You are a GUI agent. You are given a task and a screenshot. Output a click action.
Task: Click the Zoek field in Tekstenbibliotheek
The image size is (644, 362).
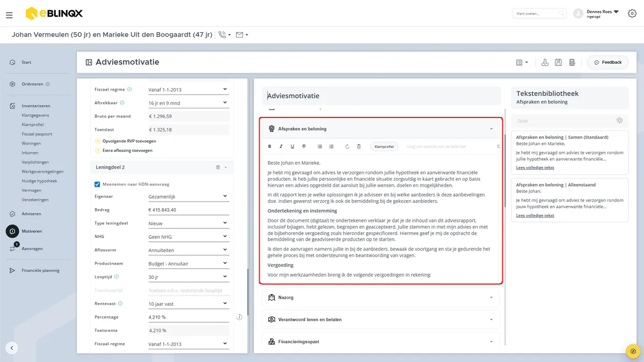[569, 121]
